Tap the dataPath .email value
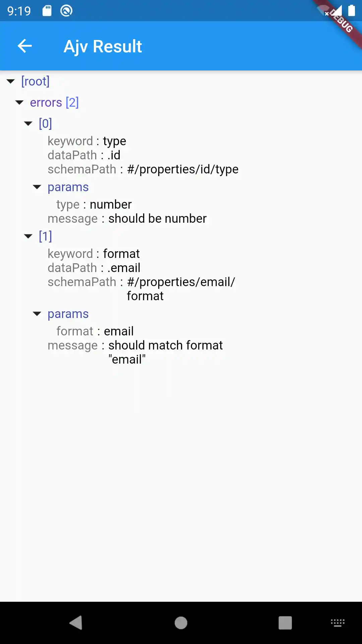Image resolution: width=362 pixels, height=644 pixels. pos(124,268)
